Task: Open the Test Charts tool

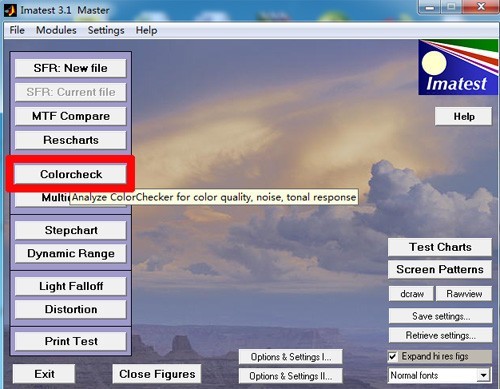Action: pyautogui.click(x=440, y=247)
